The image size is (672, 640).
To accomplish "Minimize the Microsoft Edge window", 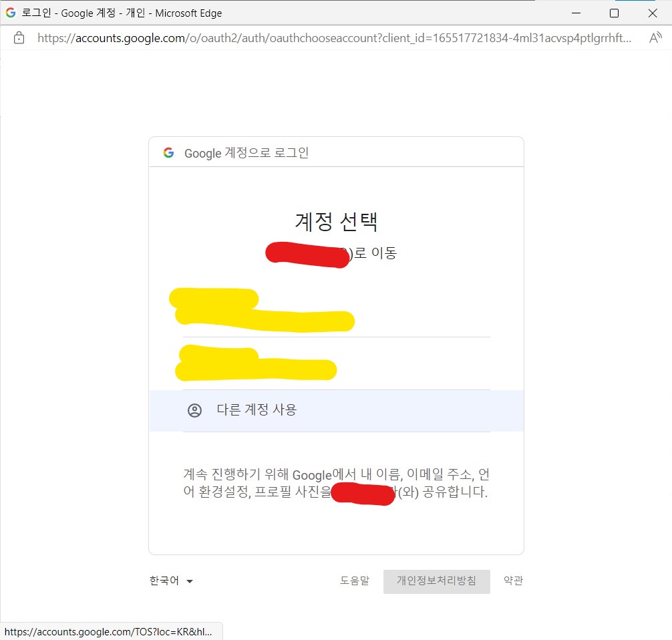I will point(576,13).
